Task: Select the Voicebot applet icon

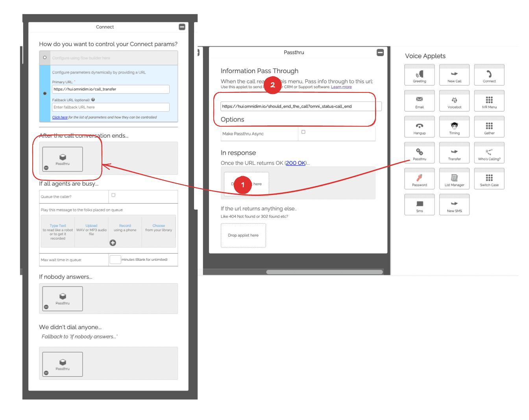Action: pos(454,101)
